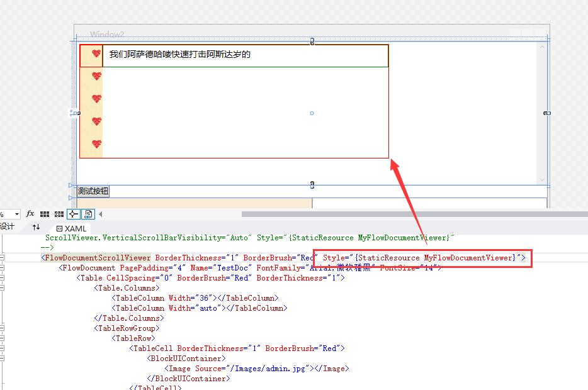The height and width of the screenshot is (390, 588).
Task: Collapse the FlowDocumentScrollViewer code block
Action: (x=2, y=258)
